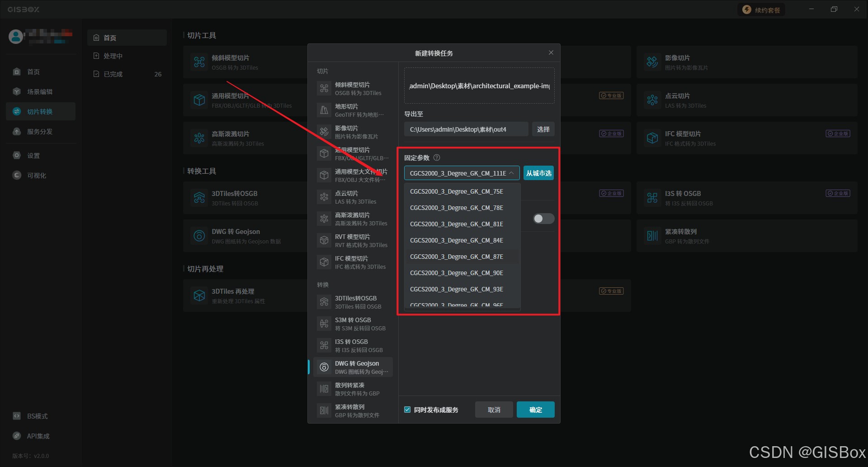Select 散列转紧凑 in dialog list
This screenshot has width=868, height=467.
[353, 389]
